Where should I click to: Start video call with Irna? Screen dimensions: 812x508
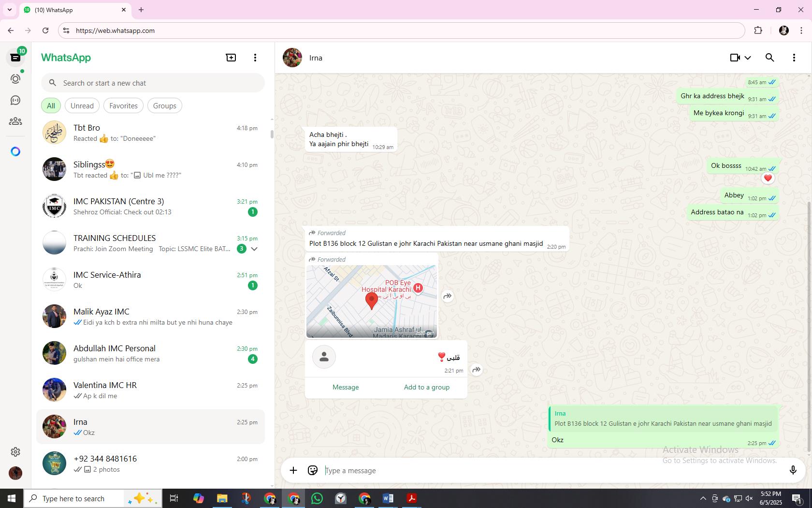(x=735, y=58)
